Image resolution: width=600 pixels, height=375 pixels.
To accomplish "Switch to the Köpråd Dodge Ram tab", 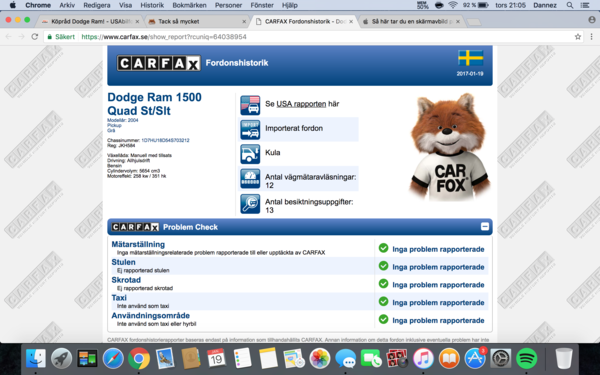I will 90,21.
